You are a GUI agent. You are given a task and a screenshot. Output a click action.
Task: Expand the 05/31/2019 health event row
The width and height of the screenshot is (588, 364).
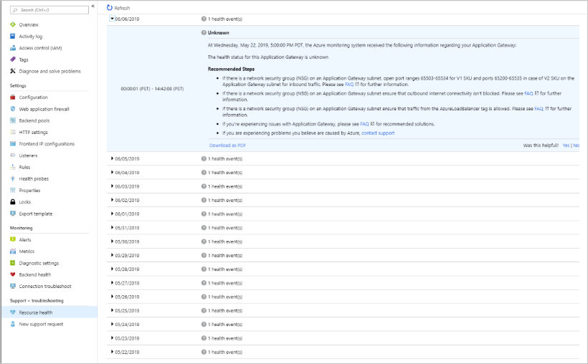[x=113, y=228]
